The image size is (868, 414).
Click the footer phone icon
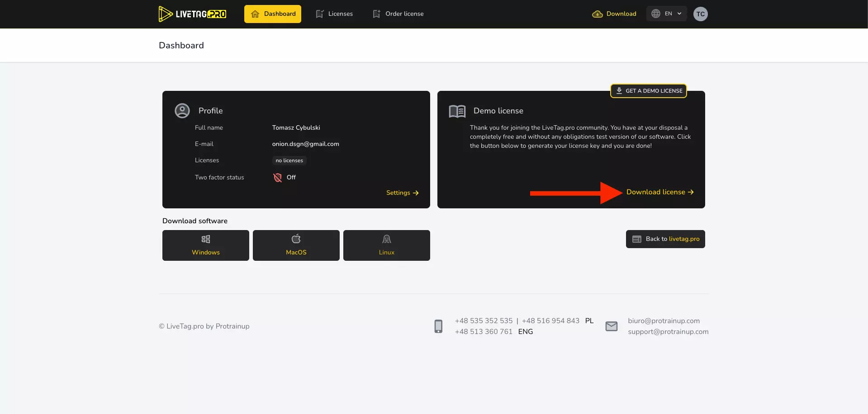coord(438,326)
